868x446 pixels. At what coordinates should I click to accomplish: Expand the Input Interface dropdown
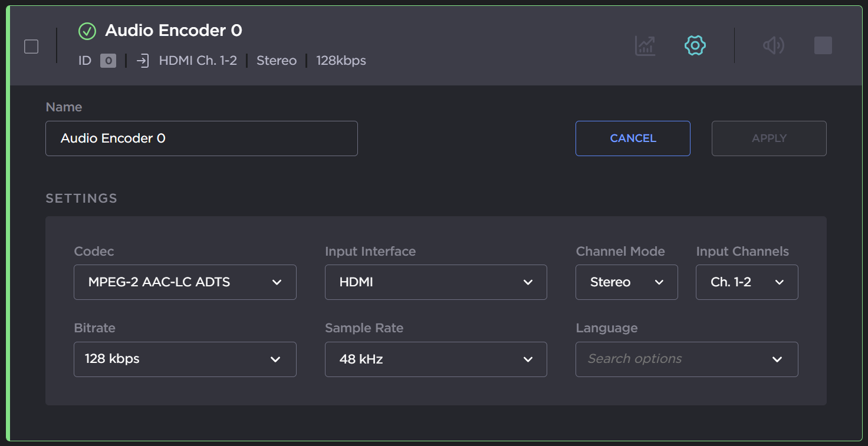coord(436,282)
